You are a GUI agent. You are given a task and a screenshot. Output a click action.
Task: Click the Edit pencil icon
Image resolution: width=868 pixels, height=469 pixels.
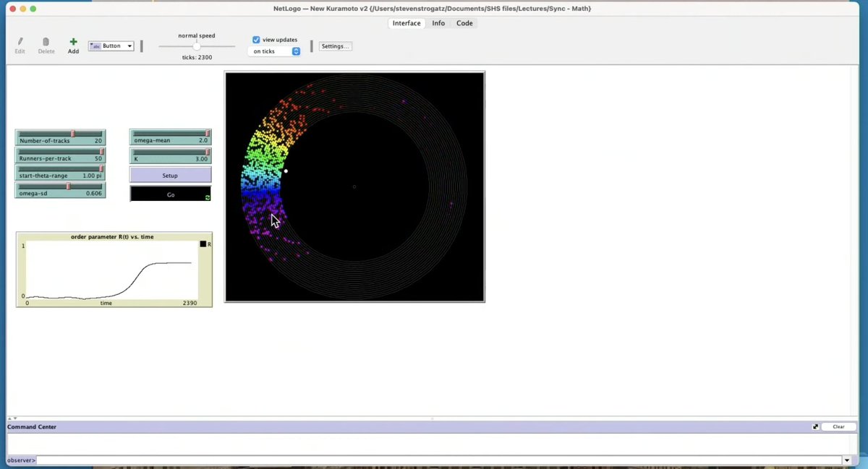(x=20, y=42)
